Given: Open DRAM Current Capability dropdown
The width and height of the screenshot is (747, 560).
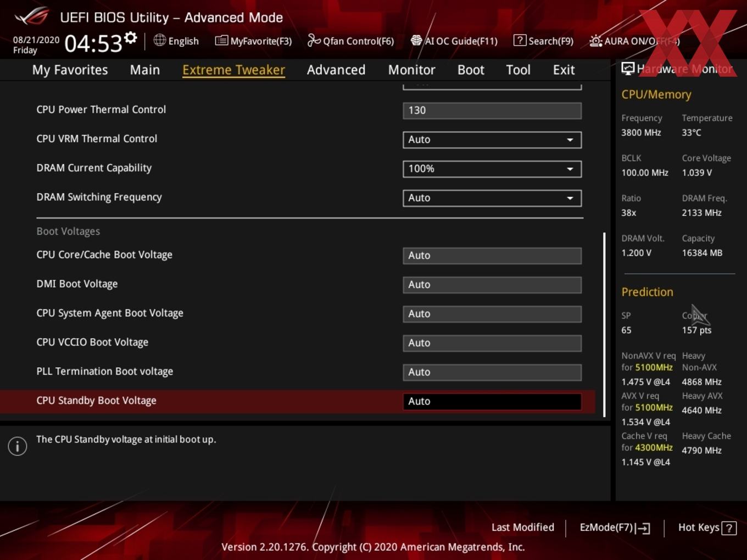Looking at the screenshot, I should coord(492,169).
